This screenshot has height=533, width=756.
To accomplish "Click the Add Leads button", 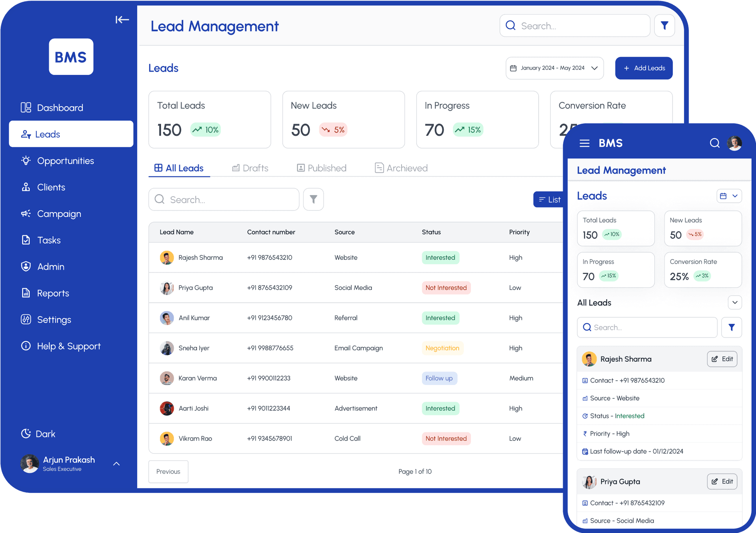I will (644, 68).
